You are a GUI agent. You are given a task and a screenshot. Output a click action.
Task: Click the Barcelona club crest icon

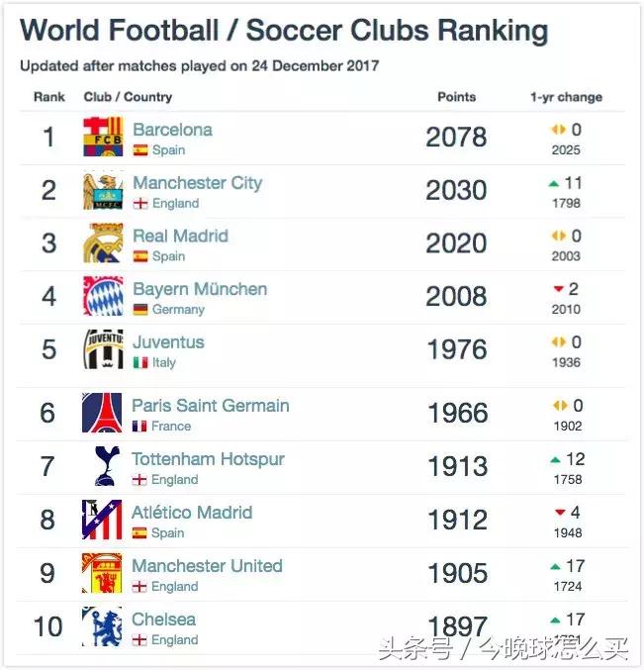click(x=103, y=138)
